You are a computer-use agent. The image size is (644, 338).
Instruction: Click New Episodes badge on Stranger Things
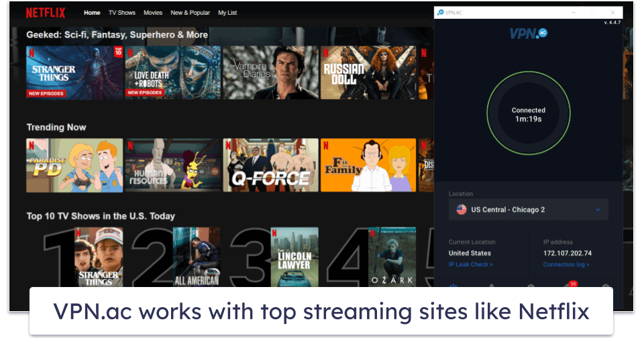tap(46, 93)
